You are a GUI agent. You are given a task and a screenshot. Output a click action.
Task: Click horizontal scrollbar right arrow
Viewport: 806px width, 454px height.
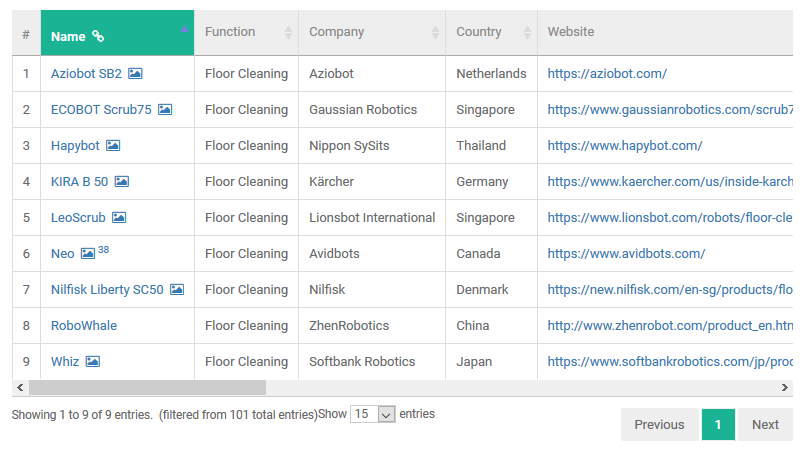(784, 388)
